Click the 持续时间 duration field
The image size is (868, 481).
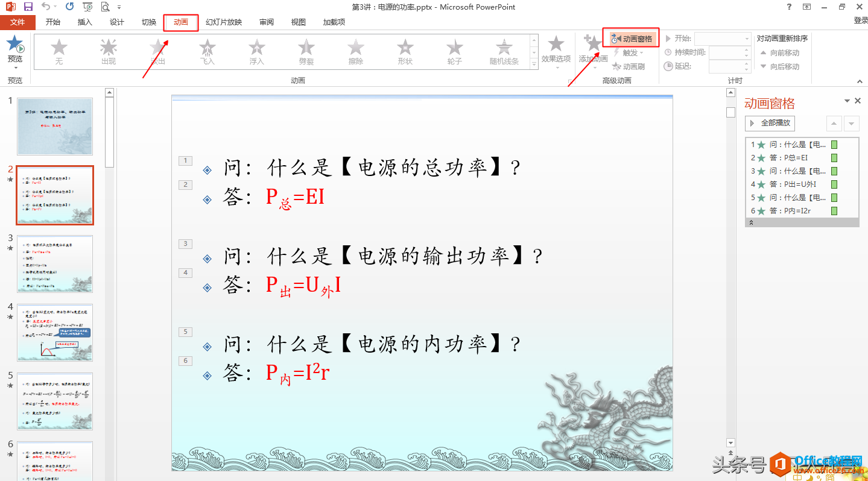click(x=729, y=52)
